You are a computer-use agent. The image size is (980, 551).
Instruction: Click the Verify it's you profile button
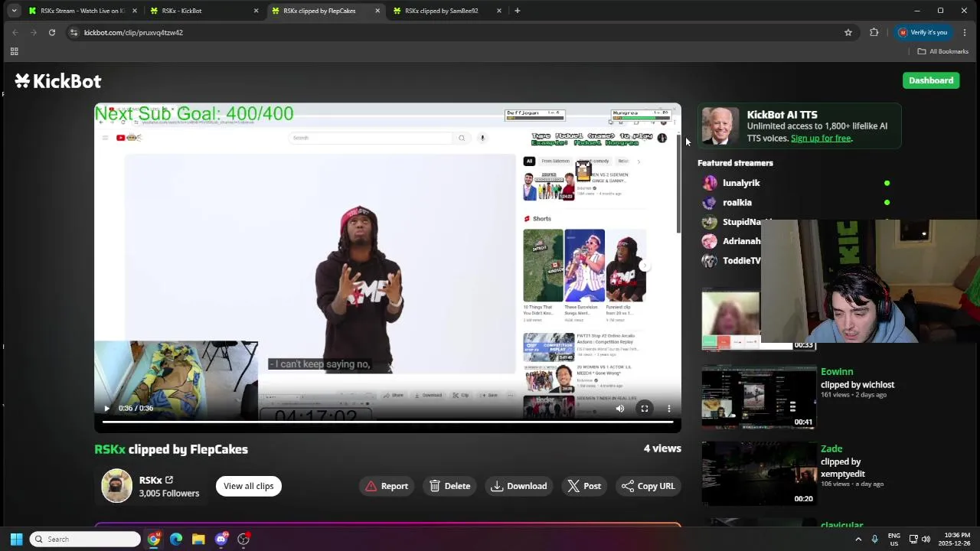coord(923,32)
